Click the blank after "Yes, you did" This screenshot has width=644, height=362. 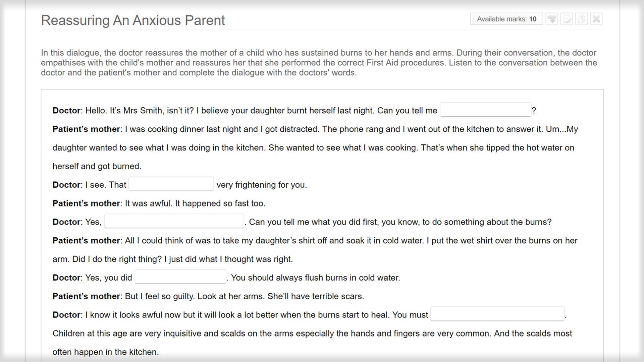pos(180,277)
